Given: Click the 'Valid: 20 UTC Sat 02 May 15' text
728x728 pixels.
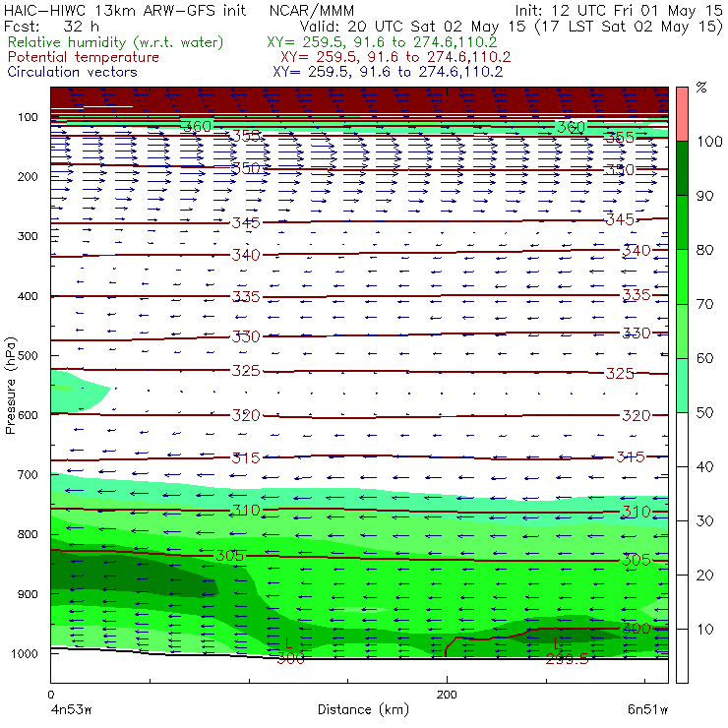Looking at the screenshot, I should pyautogui.click(x=414, y=26).
